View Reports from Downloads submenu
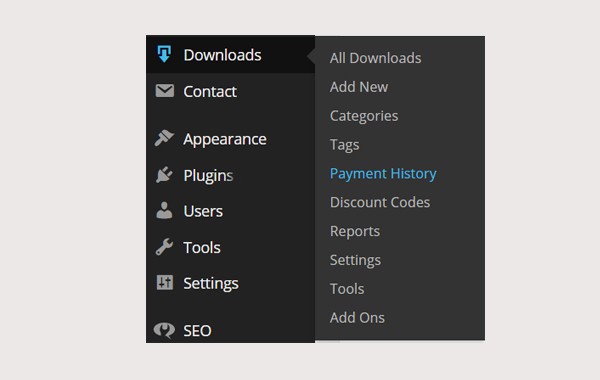The width and height of the screenshot is (600, 380). [355, 232]
